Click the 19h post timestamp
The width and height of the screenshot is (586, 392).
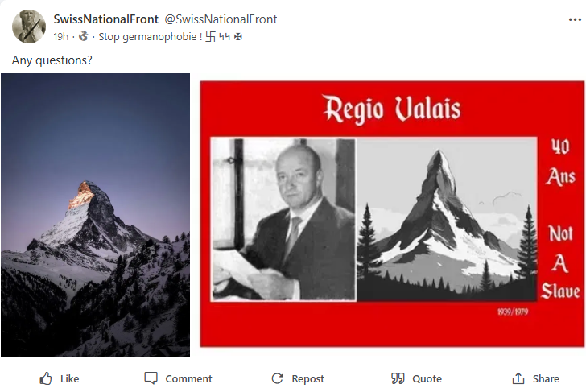(60, 36)
